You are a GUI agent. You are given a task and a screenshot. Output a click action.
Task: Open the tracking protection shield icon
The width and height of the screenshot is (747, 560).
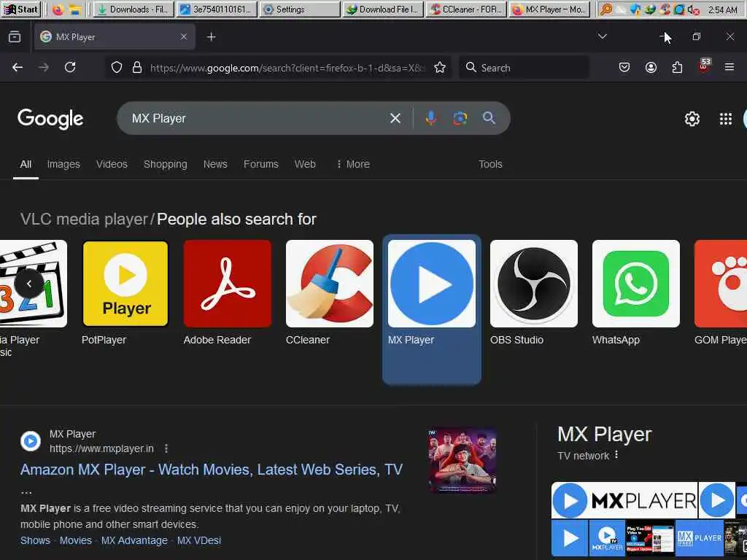click(116, 68)
